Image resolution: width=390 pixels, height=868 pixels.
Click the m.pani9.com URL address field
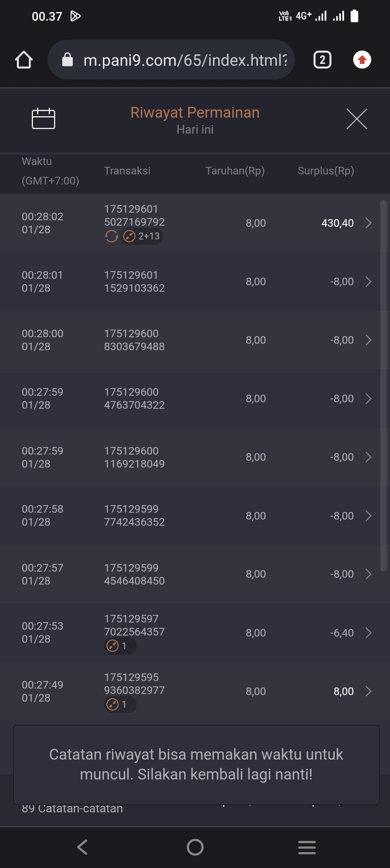(x=185, y=60)
